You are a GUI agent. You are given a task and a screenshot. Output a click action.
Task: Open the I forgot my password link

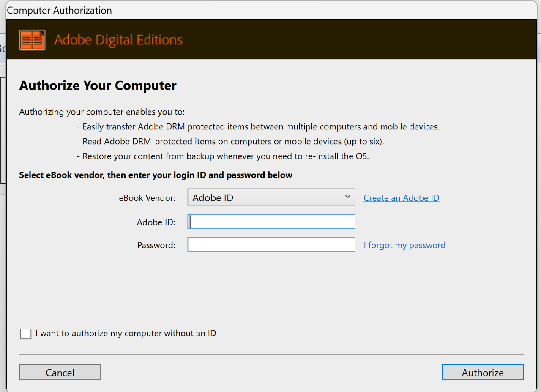click(404, 245)
